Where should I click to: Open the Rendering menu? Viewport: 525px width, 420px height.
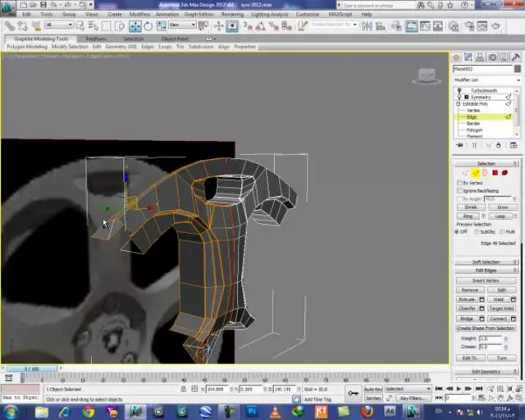point(232,15)
